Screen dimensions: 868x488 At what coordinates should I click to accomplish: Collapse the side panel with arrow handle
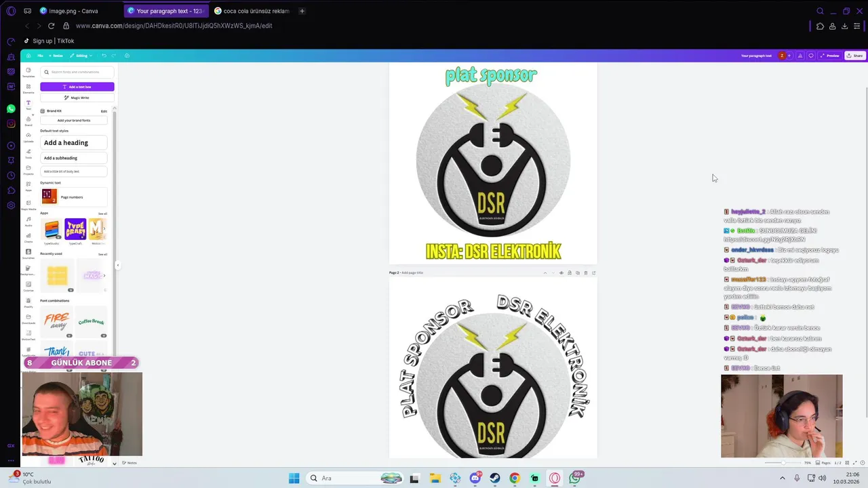(x=117, y=266)
